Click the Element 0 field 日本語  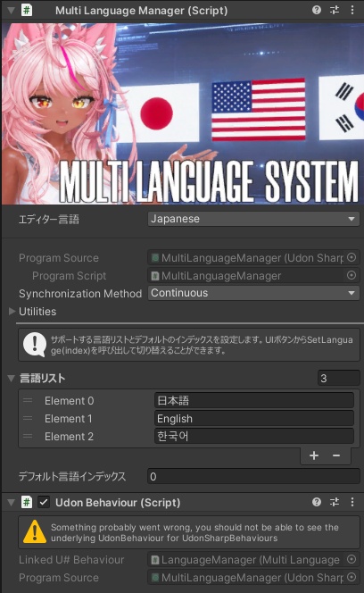tap(254, 400)
